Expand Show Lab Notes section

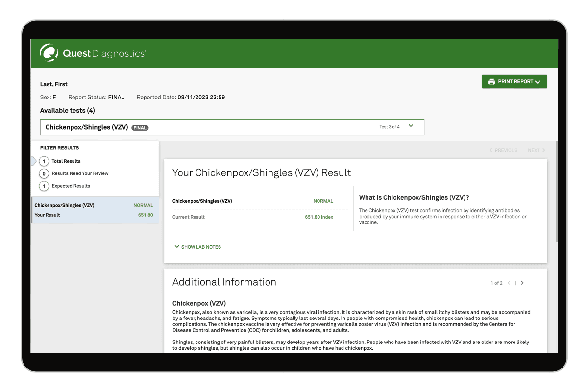point(201,247)
